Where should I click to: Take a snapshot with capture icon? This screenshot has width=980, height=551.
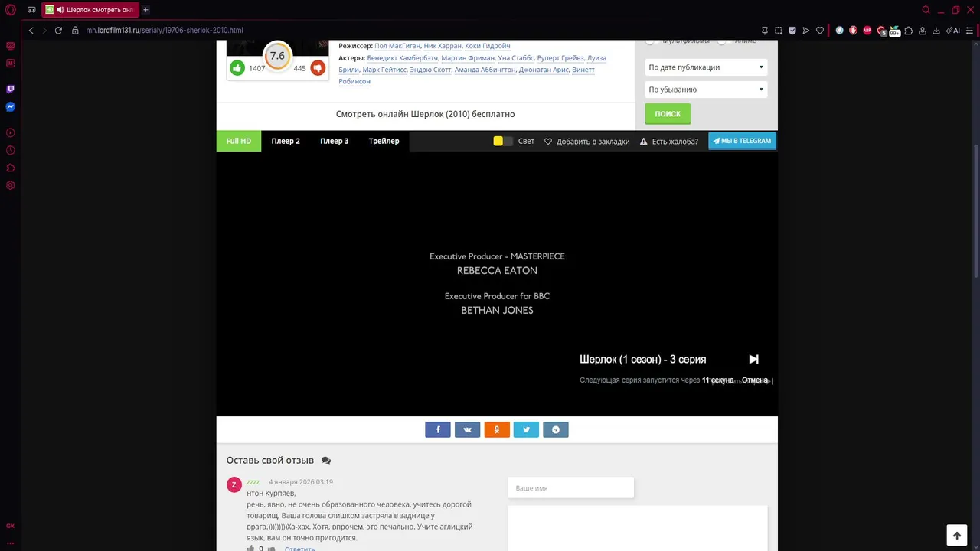pyautogui.click(x=779, y=31)
